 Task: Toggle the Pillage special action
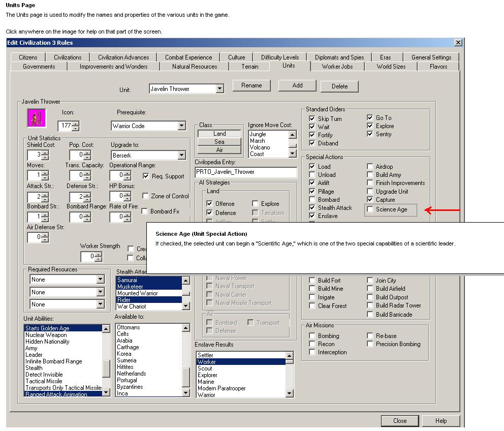[312, 192]
